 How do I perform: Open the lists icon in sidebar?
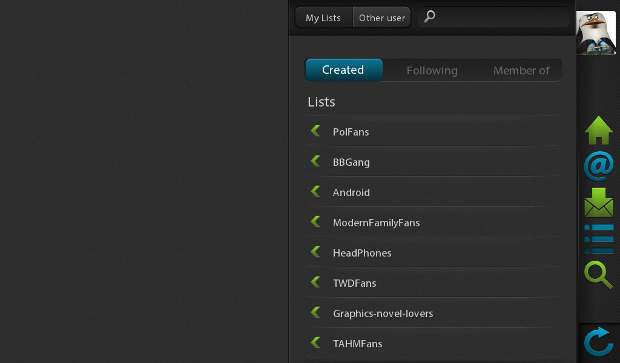tap(599, 239)
